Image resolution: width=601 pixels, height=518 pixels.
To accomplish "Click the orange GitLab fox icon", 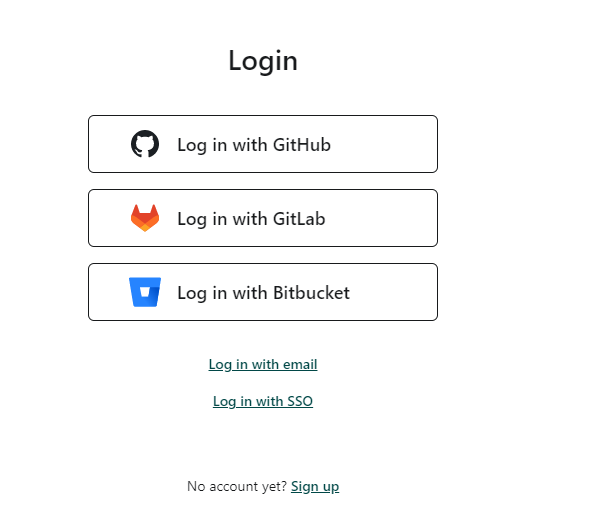I will pos(145,218).
